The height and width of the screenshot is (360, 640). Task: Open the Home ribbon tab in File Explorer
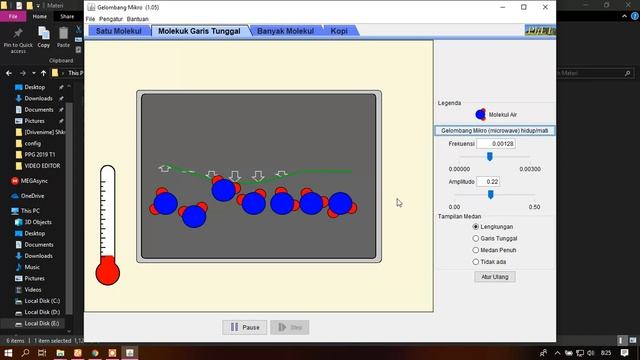tap(40, 16)
